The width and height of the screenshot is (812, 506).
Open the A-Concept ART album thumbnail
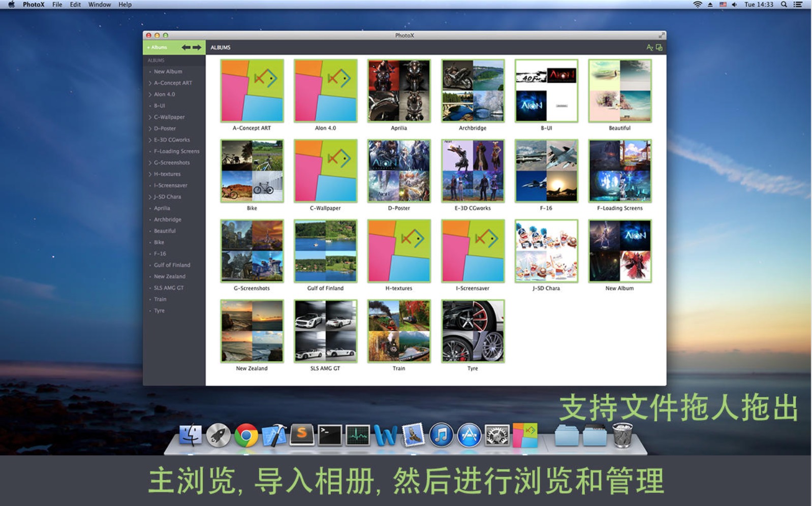pos(252,91)
